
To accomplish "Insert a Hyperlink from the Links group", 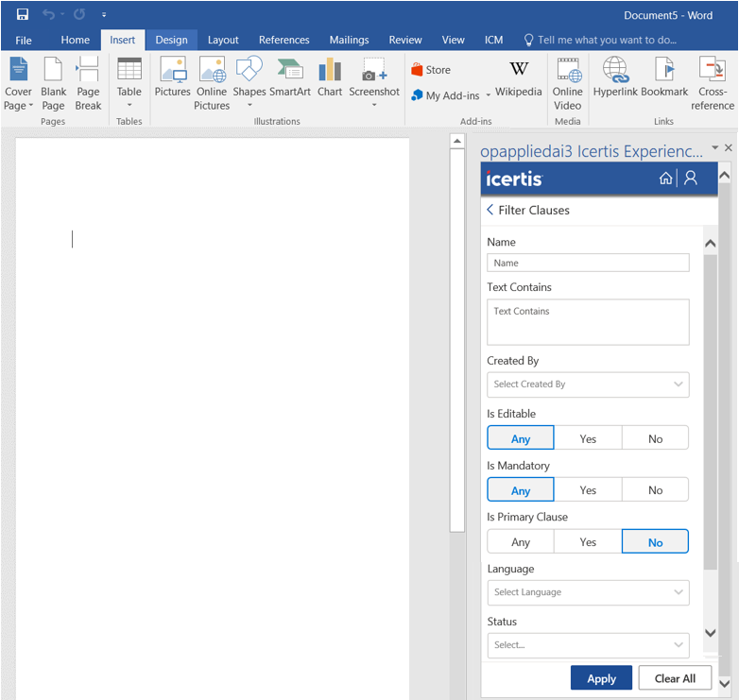I will (x=615, y=77).
